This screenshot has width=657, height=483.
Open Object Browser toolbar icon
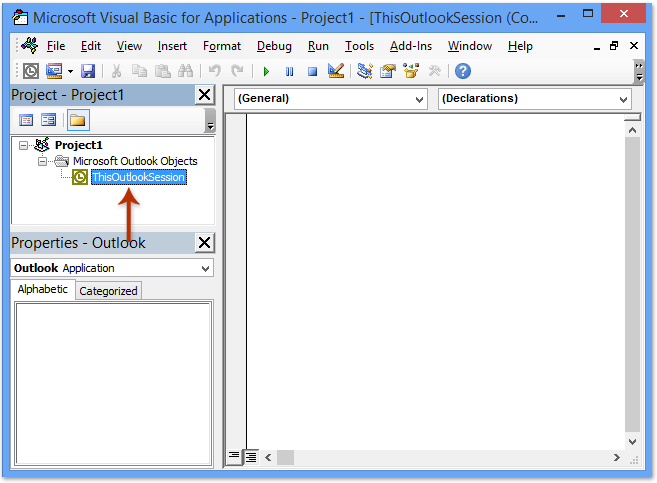[411, 71]
